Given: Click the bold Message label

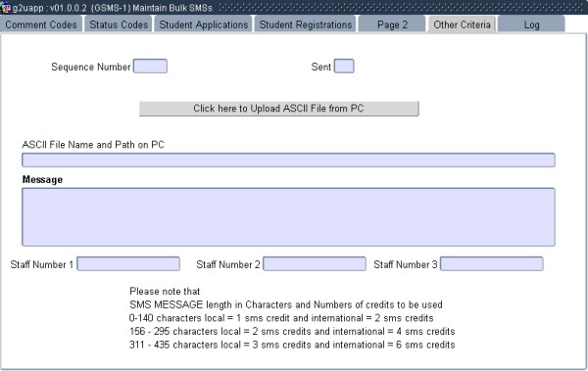Looking at the screenshot, I should (42, 179).
